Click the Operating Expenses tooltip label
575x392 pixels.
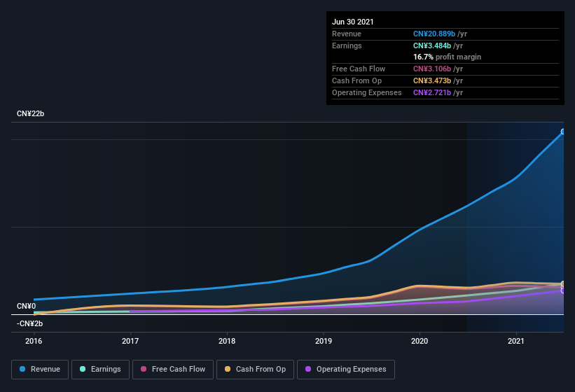coord(367,92)
